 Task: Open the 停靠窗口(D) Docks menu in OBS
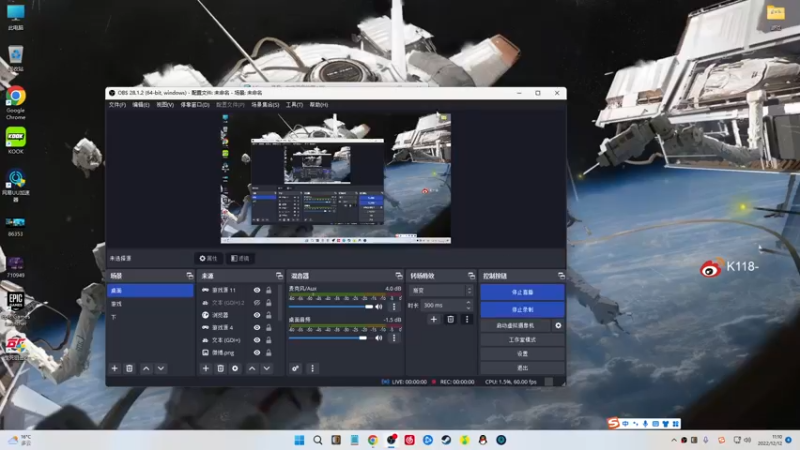[x=195, y=105]
